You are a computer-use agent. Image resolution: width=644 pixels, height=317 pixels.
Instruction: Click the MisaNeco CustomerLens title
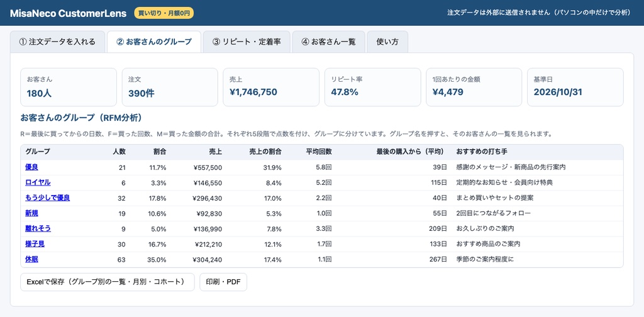click(x=68, y=13)
